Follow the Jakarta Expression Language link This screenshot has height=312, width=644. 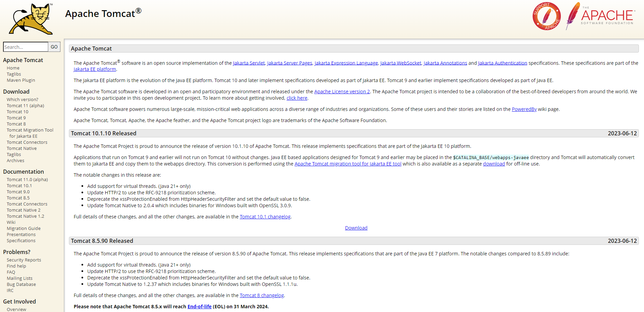pos(346,63)
